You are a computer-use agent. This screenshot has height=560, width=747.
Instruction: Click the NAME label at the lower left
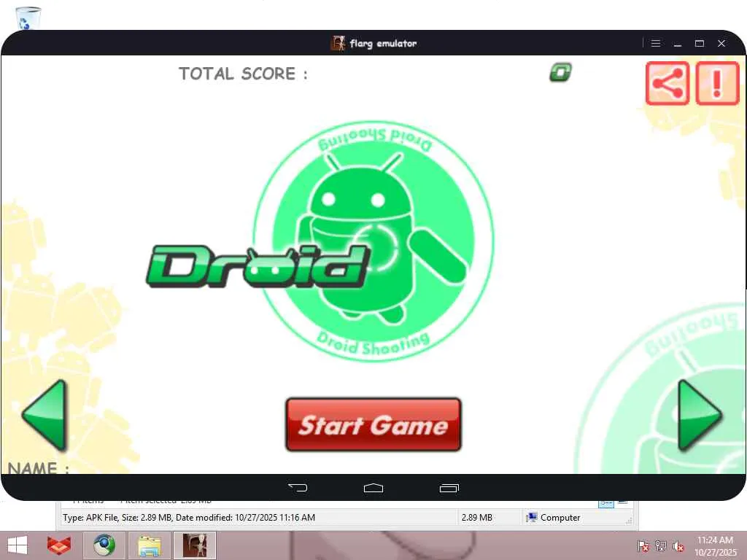tap(39, 468)
